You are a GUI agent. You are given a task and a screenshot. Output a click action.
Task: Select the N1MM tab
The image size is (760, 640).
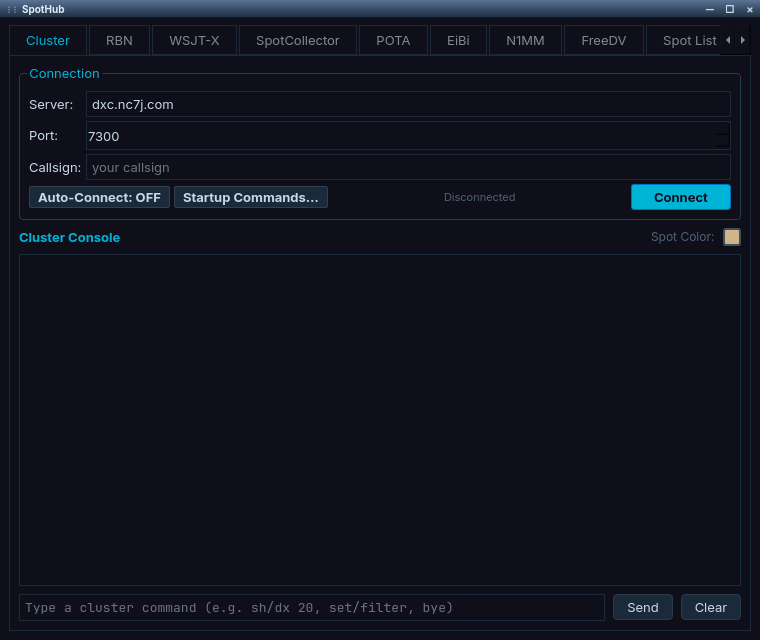pyautogui.click(x=525, y=40)
